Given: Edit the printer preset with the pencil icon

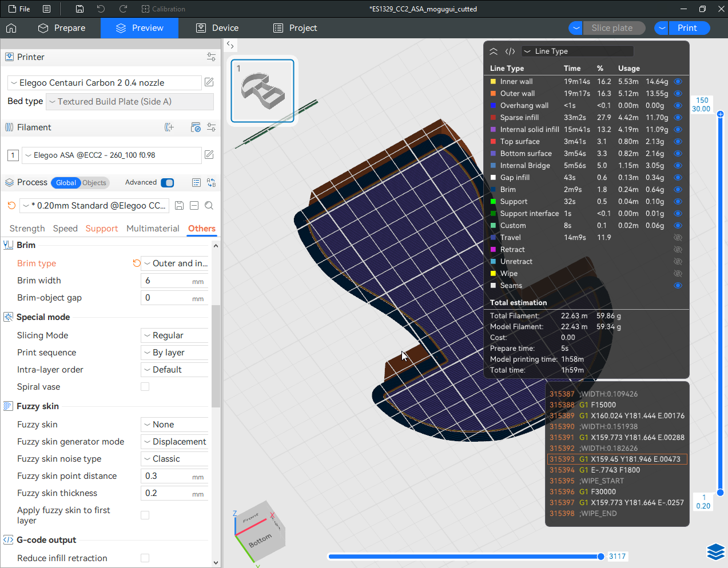Looking at the screenshot, I should 209,82.
